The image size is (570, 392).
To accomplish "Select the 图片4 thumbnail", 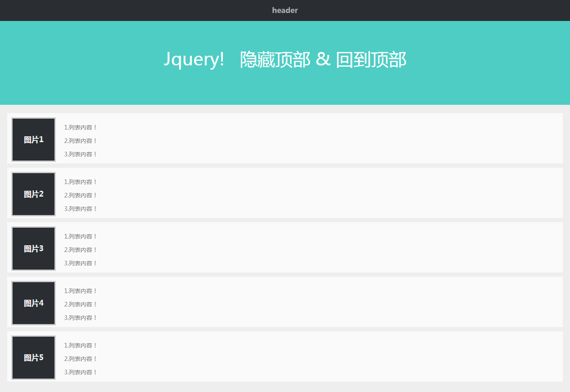I will 34,303.
